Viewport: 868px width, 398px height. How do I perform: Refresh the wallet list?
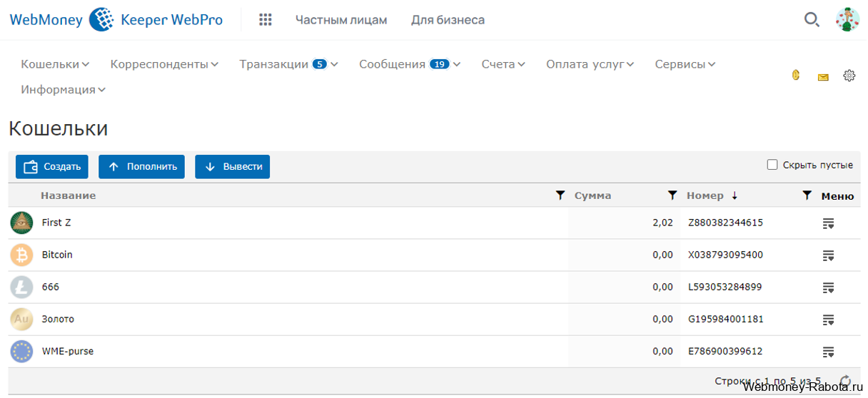tap(845, 381)
